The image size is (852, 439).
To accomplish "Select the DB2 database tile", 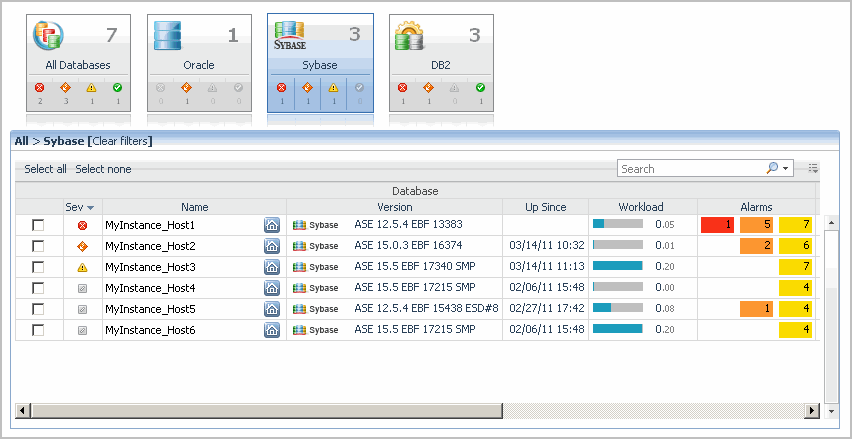I will [441, 63].
